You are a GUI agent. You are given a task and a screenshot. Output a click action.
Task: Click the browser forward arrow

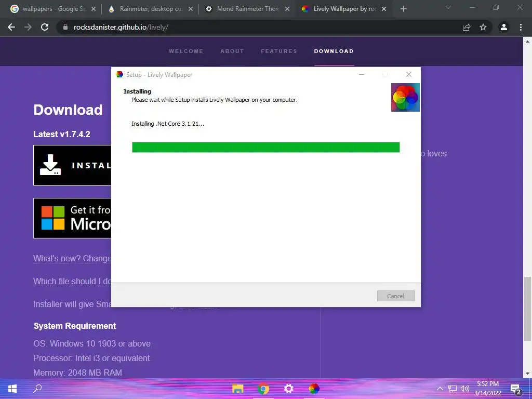28,27
